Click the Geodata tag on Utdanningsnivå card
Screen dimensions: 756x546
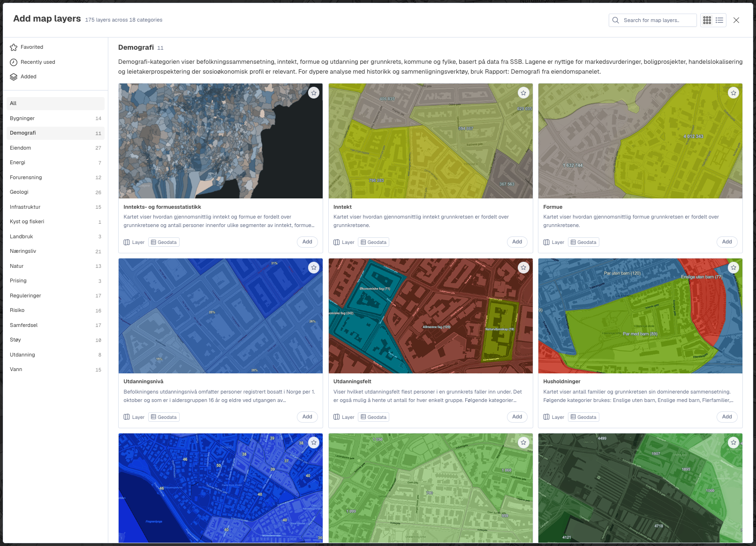pos(164,417)
